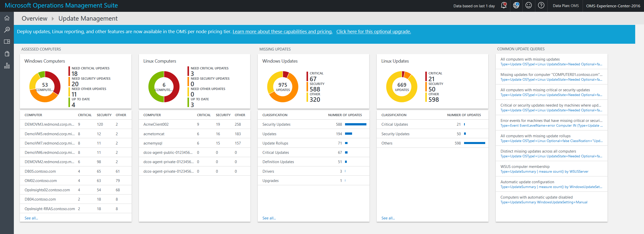Image resolution: width=644 pixels, height=234 pixels.
Task: Open acmetomcat Linux computer row
Action: coord(195,134)
